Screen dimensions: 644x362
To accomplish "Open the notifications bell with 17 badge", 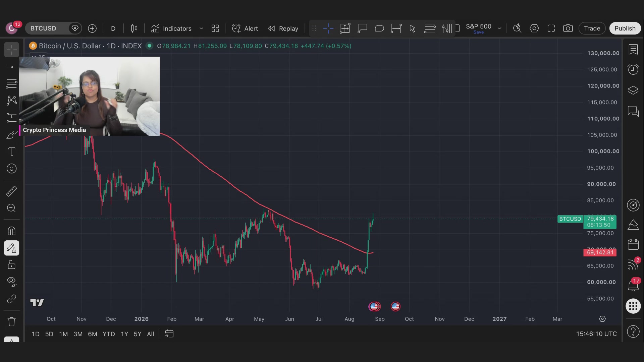I will click(x=633, y=285).
